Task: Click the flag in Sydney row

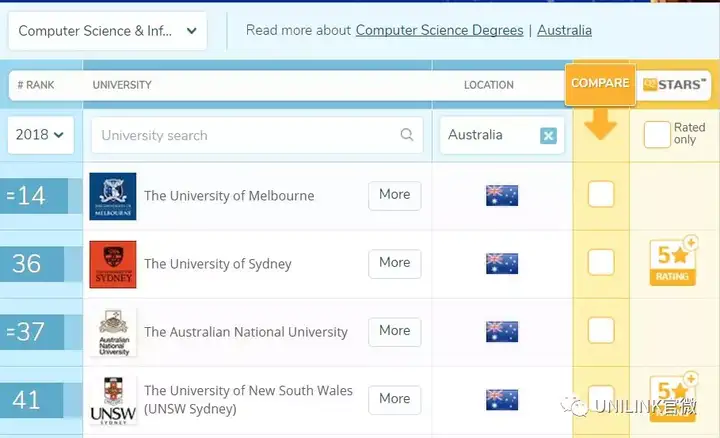Action: point(502,264)
